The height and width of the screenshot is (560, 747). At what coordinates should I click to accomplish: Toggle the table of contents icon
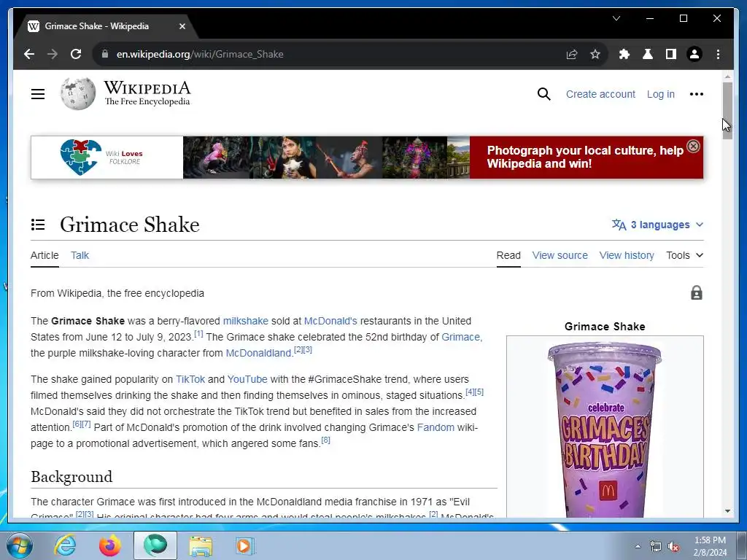tap(38, 225)
